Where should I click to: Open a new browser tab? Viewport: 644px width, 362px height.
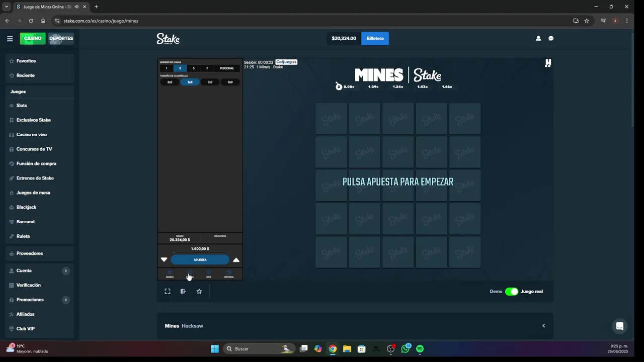96,7
